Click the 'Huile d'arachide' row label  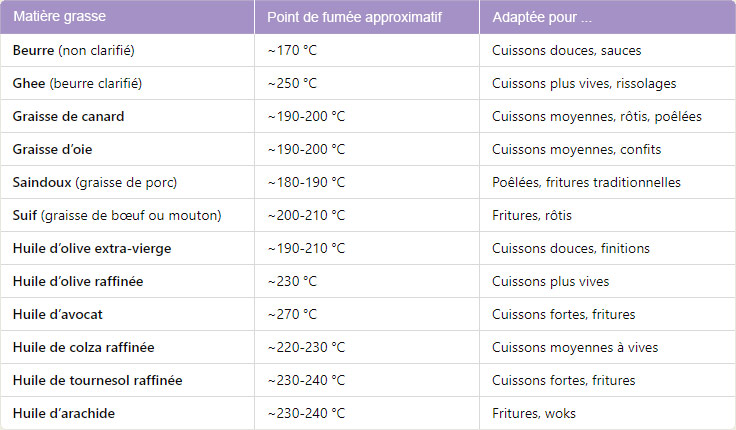click(64, 413)
